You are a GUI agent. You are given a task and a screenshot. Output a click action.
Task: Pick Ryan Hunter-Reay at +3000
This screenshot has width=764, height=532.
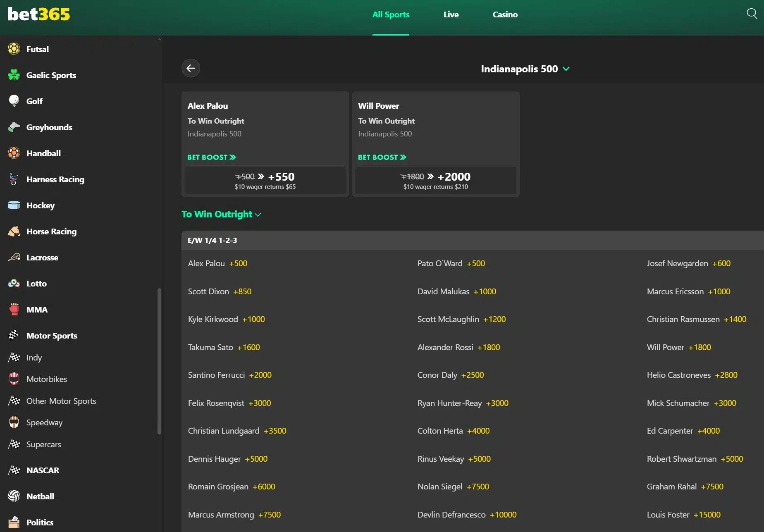463,403
